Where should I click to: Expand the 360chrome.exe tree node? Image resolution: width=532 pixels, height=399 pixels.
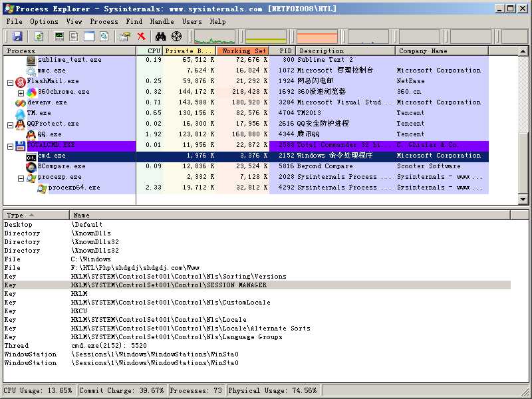(21, 93)
